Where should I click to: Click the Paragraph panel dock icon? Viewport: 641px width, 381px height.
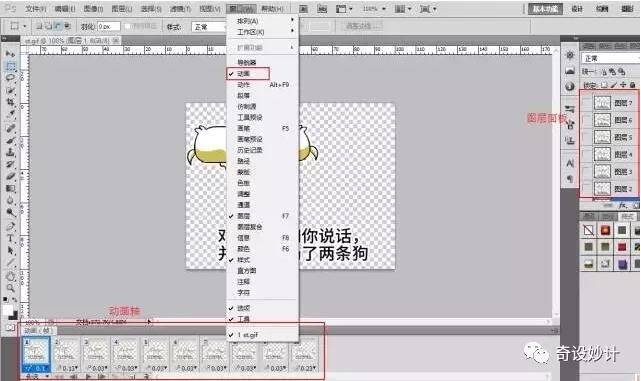[570, 179]
